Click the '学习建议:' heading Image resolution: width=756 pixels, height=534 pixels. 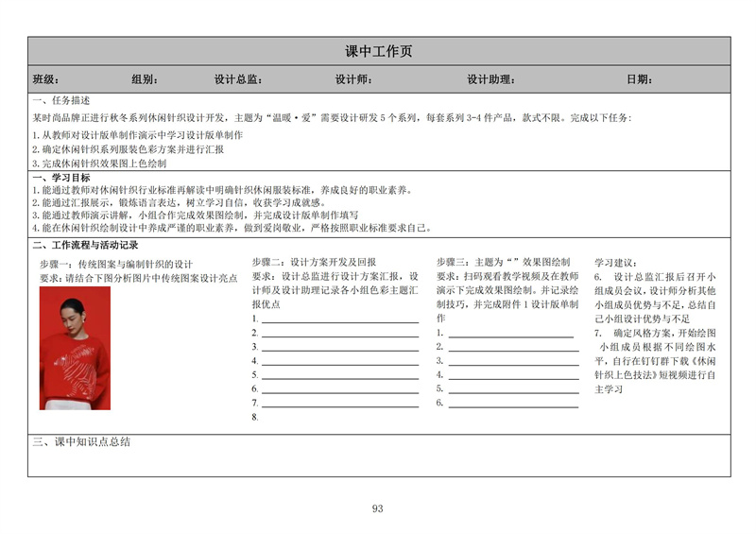point(616,263)
